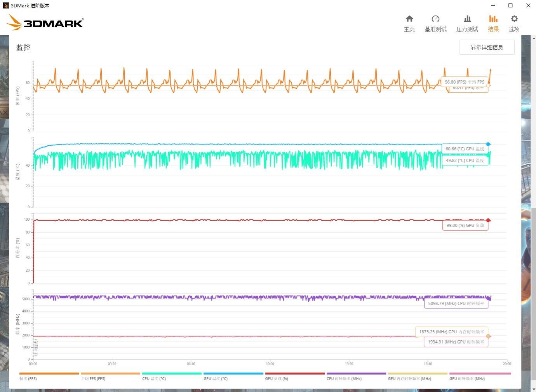The width and height of the screenshot is (536, 392).
Task: Select the 结果 tab
Action: [493, 24]
